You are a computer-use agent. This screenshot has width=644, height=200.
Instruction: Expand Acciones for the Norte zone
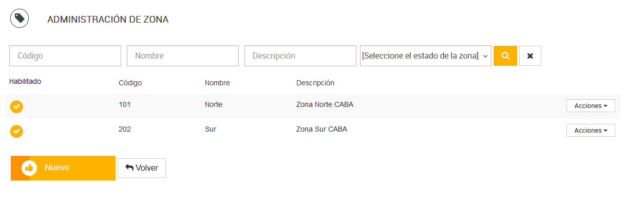[x=591, y=105]
